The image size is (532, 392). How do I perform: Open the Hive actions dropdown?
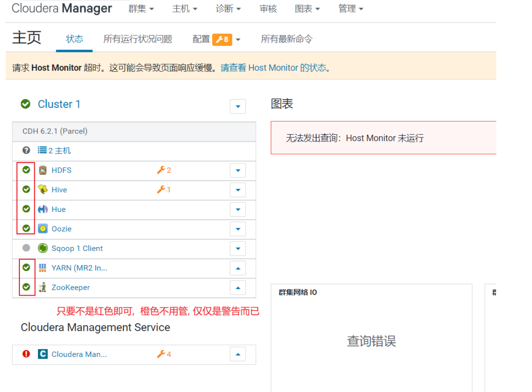click(238, 190)
